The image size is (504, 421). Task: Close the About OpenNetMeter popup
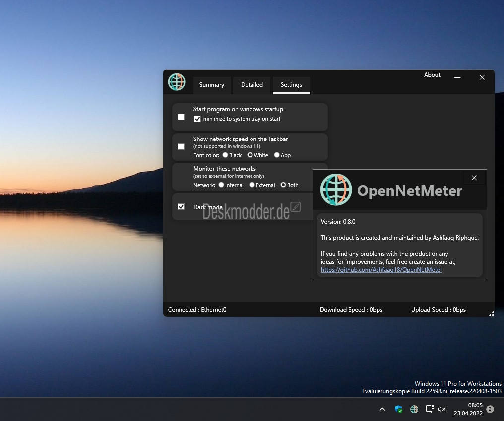[474, 178]
